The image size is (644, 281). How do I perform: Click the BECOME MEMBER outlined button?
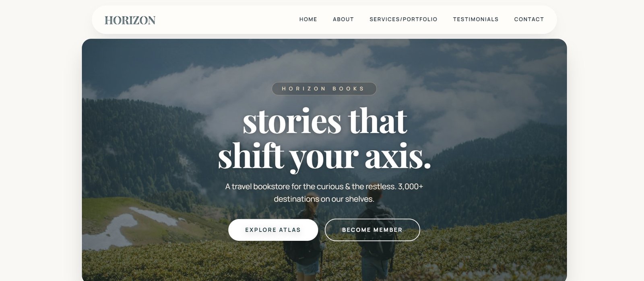pos(372,230)
